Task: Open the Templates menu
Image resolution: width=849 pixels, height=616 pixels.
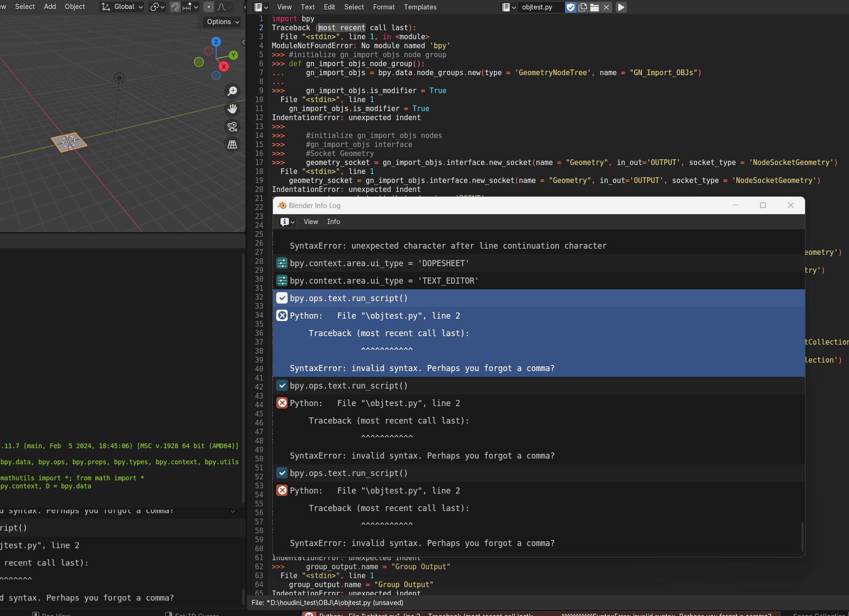Action: click(x=420, y=7)
